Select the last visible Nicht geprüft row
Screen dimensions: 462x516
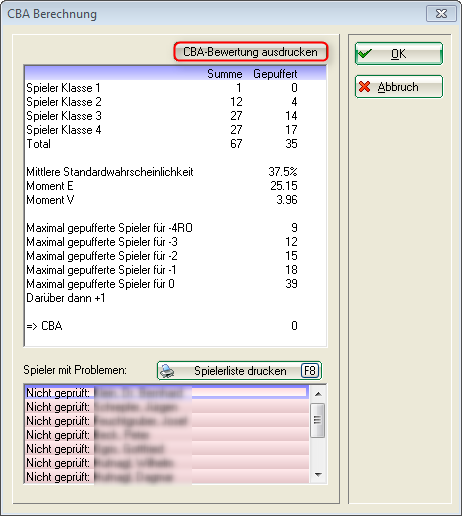(167, 477)
